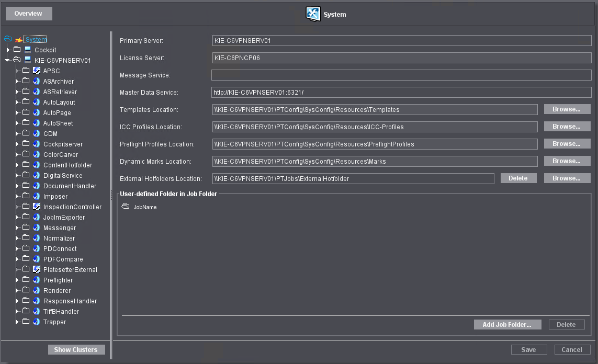Click the InspectionController status icon

click(37, 207)
